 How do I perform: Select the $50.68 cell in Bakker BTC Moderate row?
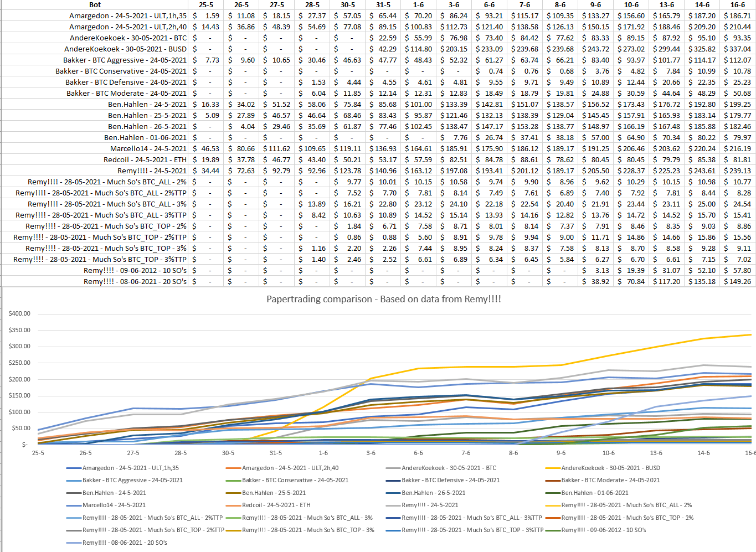tap(738, 94)
